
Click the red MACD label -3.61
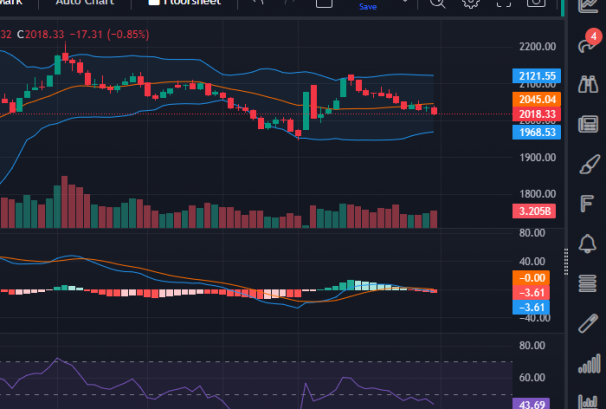tap(531, 293)
